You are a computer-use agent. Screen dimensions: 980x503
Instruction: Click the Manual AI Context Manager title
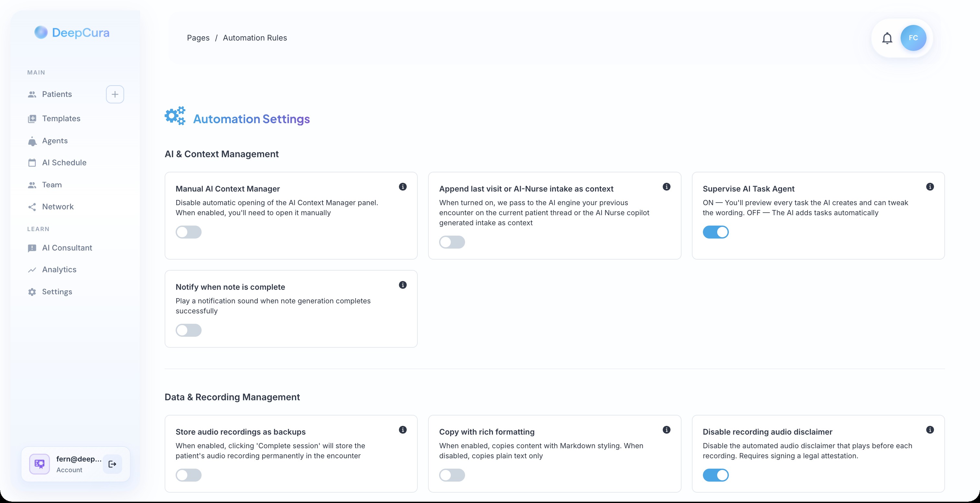(227, 189)
